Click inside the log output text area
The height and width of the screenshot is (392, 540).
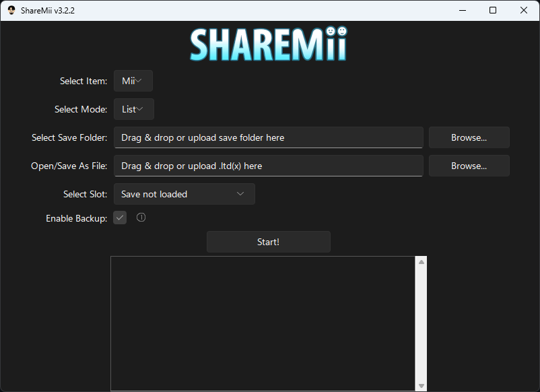pos(263,323)
